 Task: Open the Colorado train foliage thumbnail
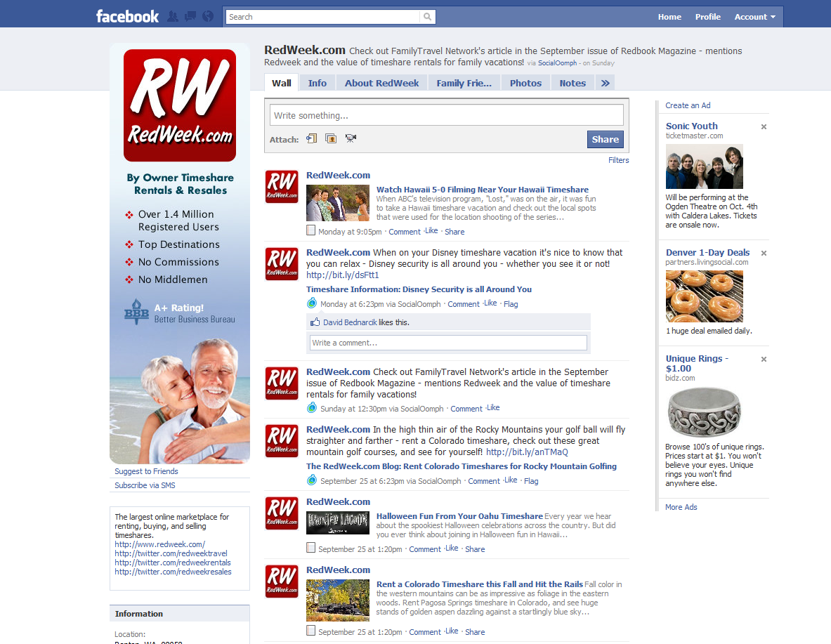click(338, 600)
